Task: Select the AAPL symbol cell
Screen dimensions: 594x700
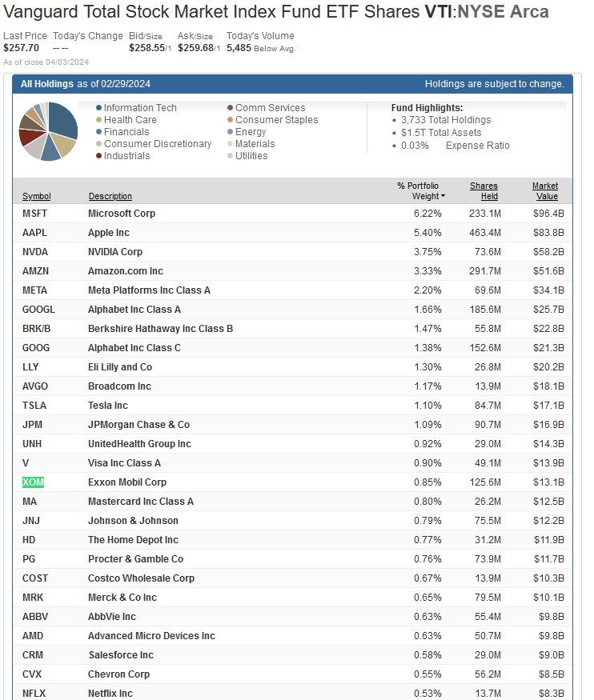Action: point(34,233)
